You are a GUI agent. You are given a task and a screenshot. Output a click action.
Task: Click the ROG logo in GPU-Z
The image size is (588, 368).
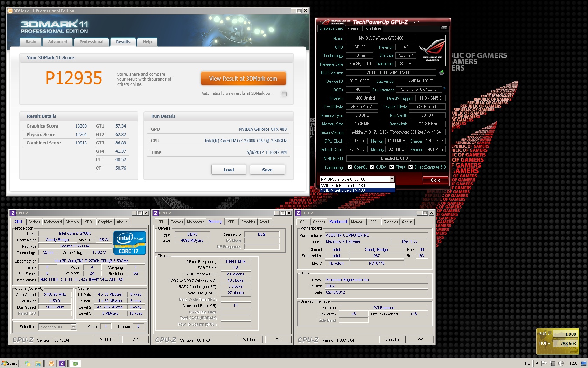coord(432,50)
